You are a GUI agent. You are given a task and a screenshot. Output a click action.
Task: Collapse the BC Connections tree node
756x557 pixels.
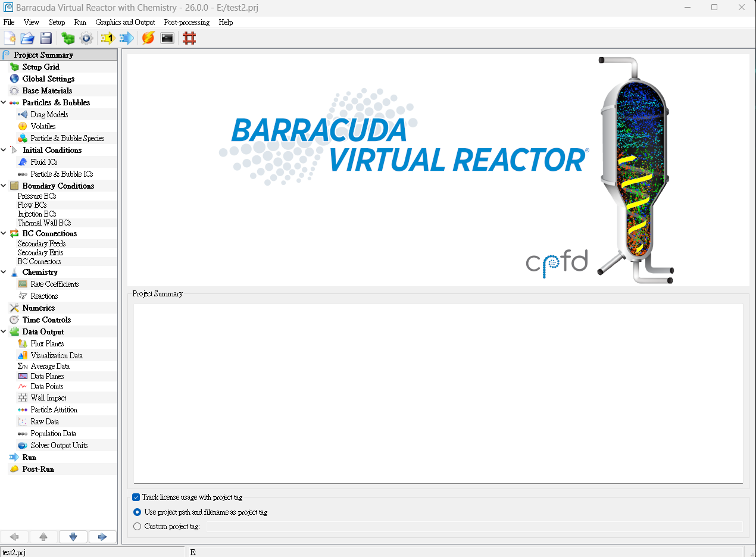tap(4, 233)
